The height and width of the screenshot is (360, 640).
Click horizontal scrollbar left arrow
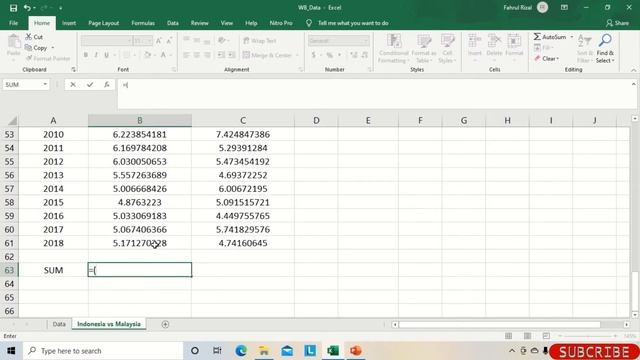click(x=395, y=324)
